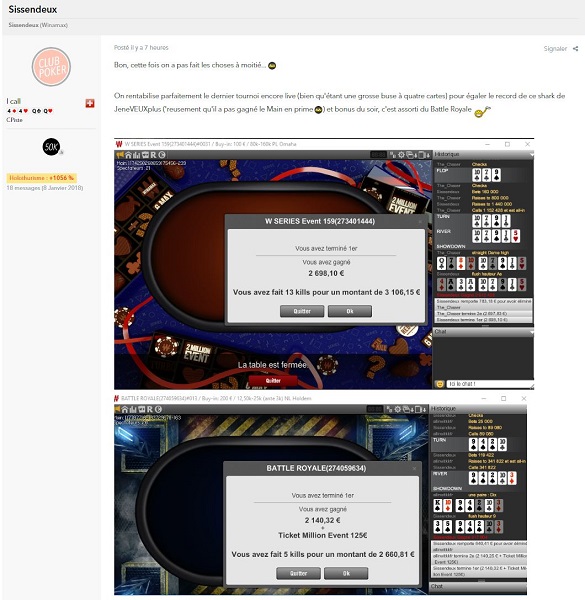Click the replay R icon in Battle Royale toolbar

click(x=150, y=409)
